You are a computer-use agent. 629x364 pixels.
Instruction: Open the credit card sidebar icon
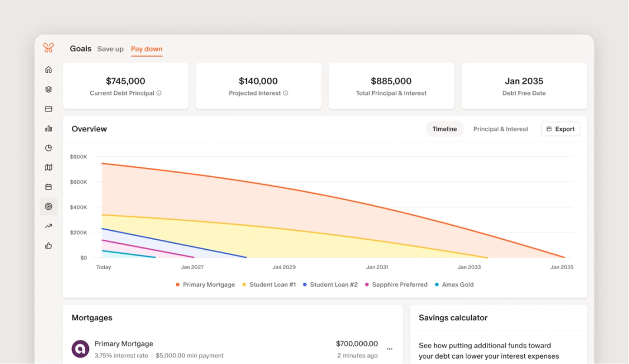(x=48, y=109)
